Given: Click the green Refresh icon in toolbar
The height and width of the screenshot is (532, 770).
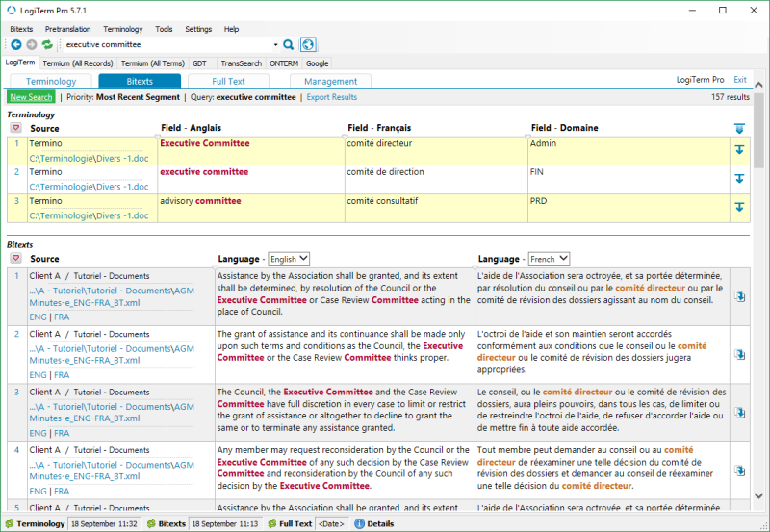Looking at the screenshot, I should click(47, 44).
